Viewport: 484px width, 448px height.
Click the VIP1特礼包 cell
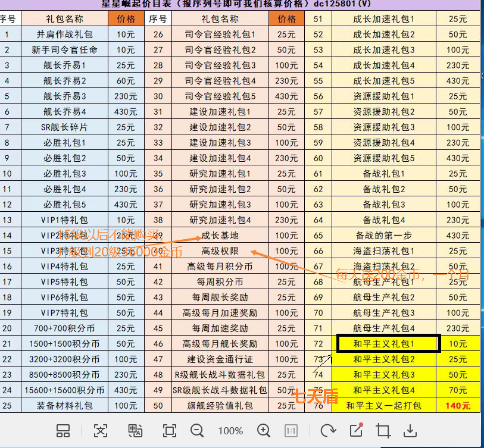[x=64, y=220]
